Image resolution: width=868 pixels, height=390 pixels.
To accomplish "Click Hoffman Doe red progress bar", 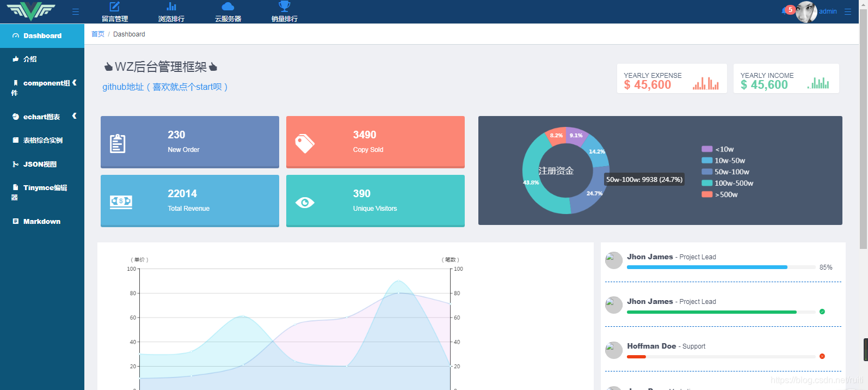I will pos(721,357).
